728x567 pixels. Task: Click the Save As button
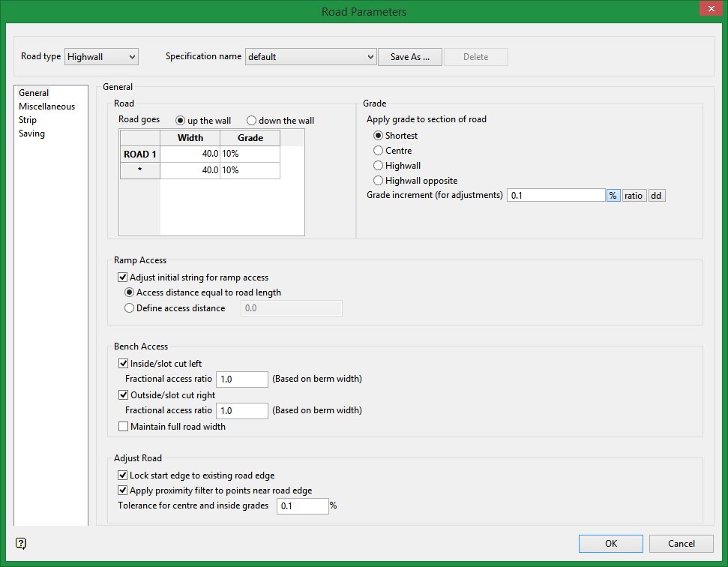[409, 57]
